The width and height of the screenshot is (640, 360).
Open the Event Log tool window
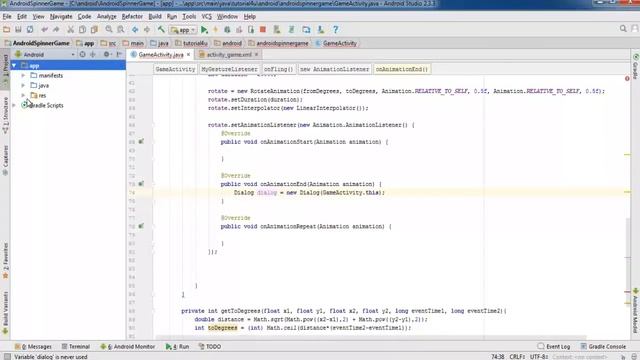[x=554, y=347]
